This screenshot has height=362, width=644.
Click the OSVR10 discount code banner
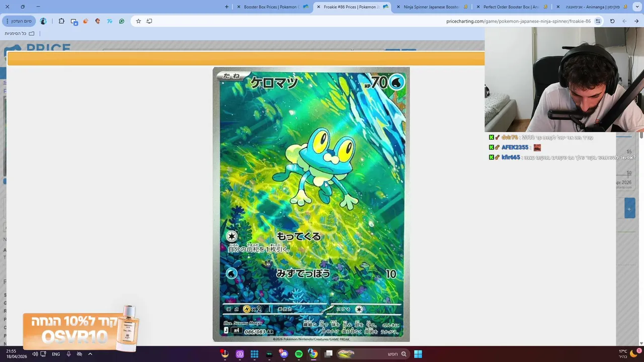pyautogui.click(x=80, y=329)
